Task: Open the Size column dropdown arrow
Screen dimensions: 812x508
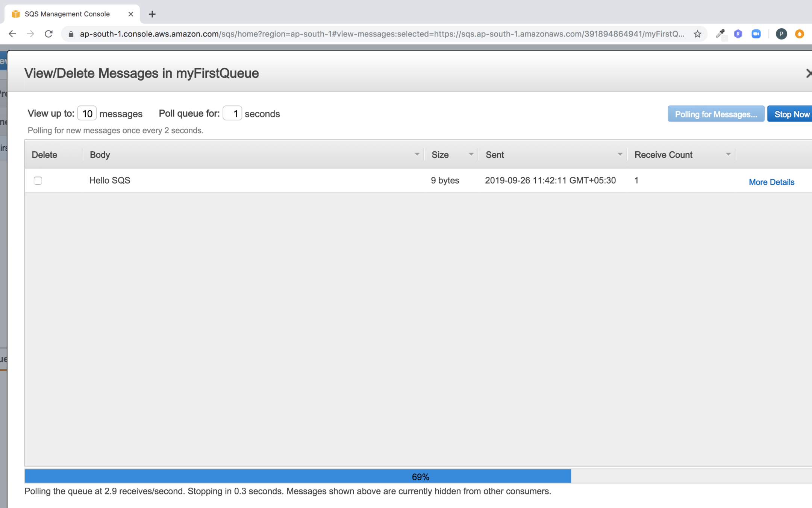Action: coord(471,154)
